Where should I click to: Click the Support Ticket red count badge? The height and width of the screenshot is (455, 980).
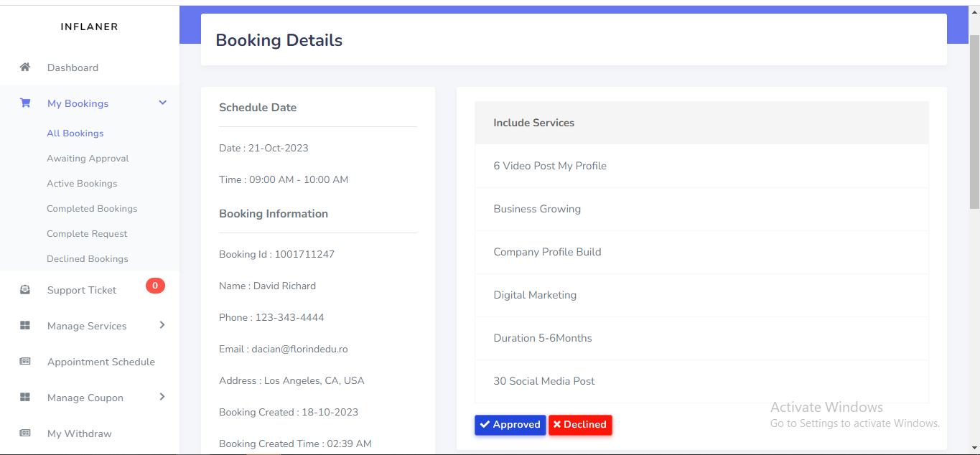pyautogui.click(x=155, y=286)
